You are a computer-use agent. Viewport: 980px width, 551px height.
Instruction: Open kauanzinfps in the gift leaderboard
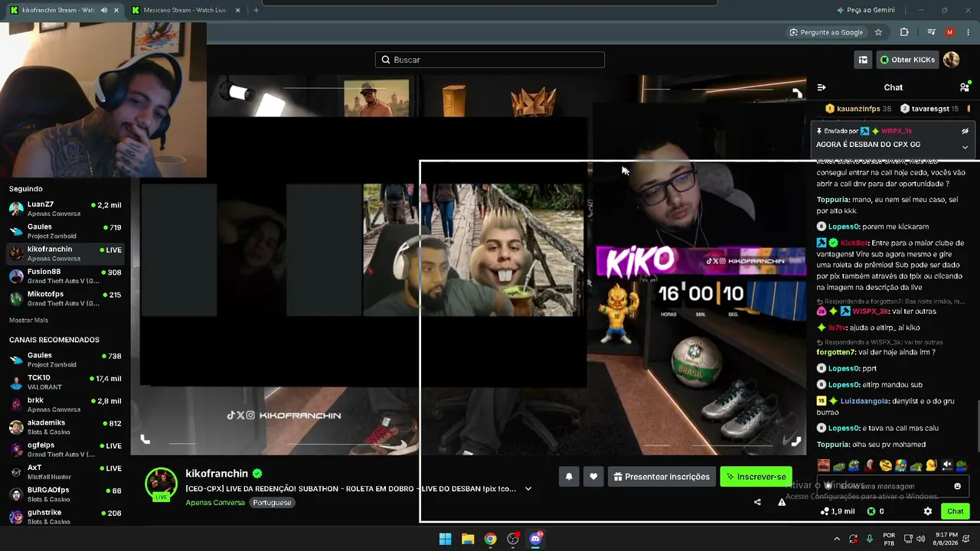coord(857,109)
